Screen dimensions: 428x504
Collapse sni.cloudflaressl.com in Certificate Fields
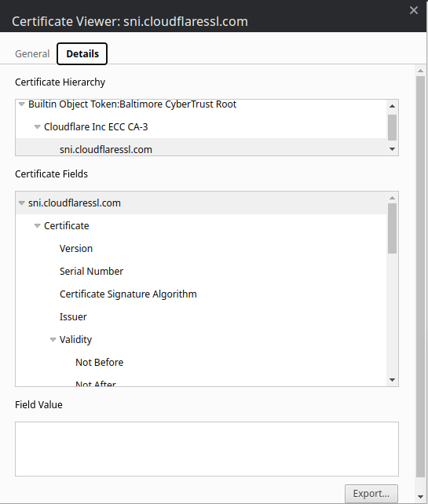click(21, 203)
